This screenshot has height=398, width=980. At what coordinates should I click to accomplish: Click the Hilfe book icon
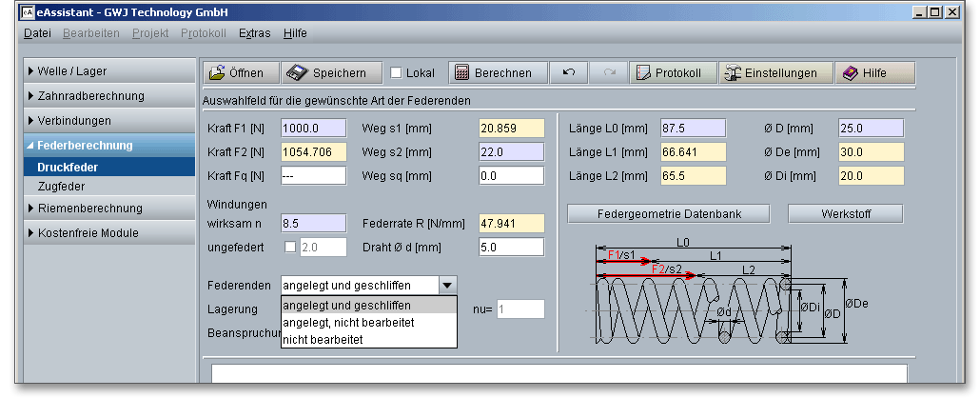click(x=849, y=73)
